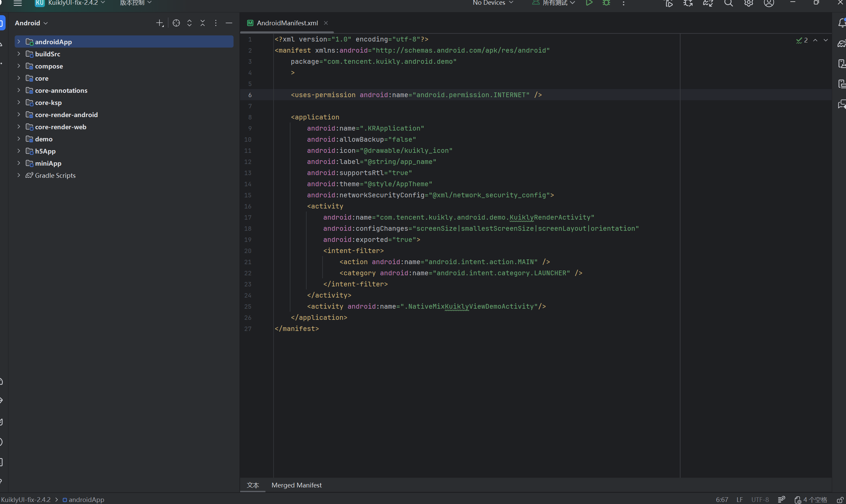Viewport: 846px width, 504px height.
Task: Click the collapse all icon in project panel
Action: point(203,23)
